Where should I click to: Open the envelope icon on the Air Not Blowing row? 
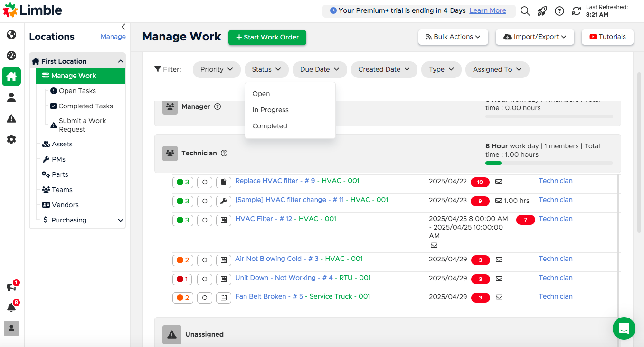pyautogui.click(x=499, y=260)
